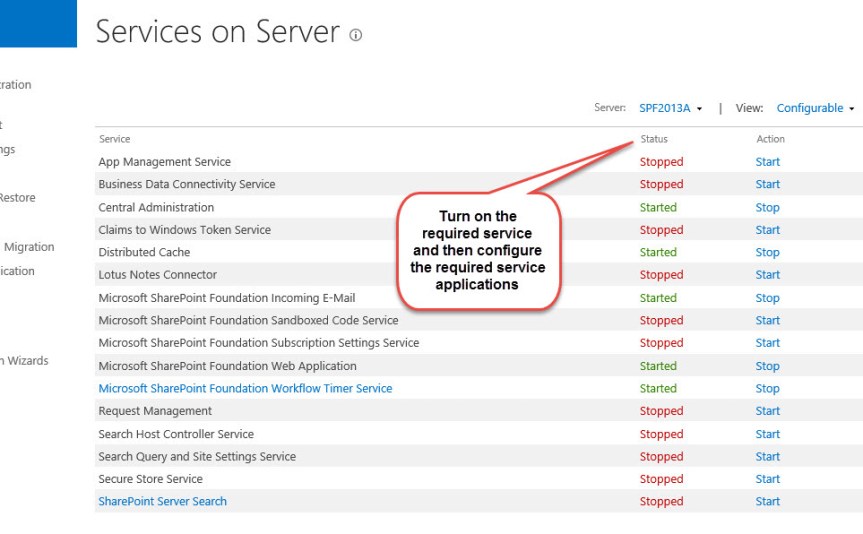Select the Central Administration service name

[x=156, y=208]
